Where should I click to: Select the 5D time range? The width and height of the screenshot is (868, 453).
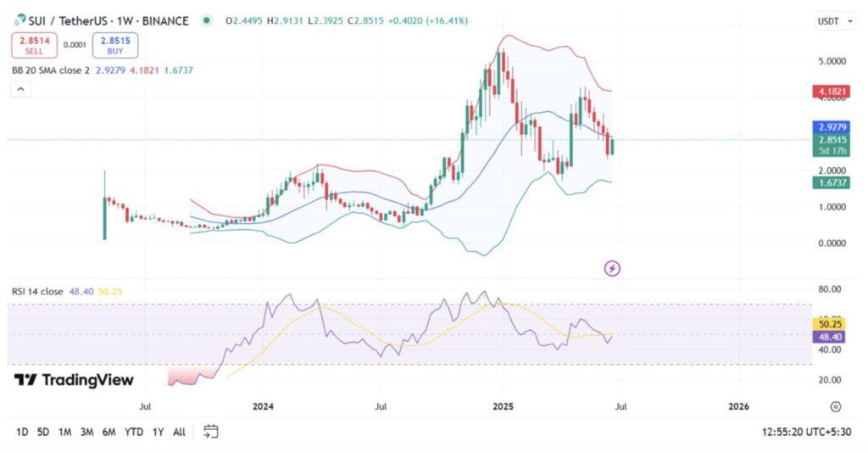pyautogui.click(x=43, y=432)
